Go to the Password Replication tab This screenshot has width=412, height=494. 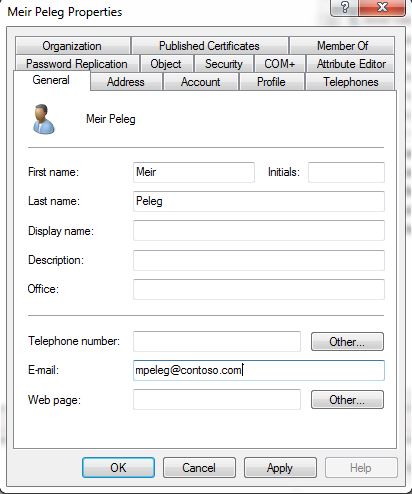tap(77, 64)
